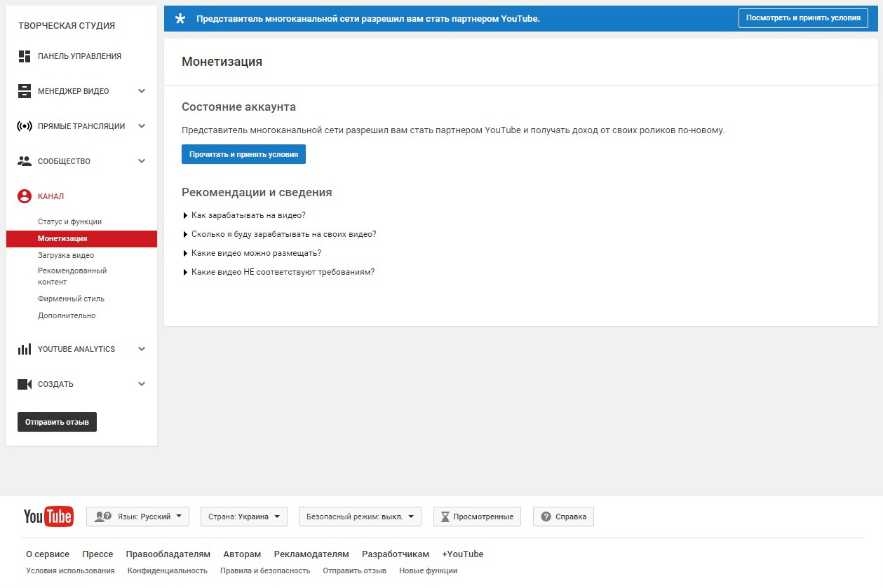Viewport: 883px width, 588px height.
Task: Click Посмотреть и принять условия banner button
Action: click(803, 18)
